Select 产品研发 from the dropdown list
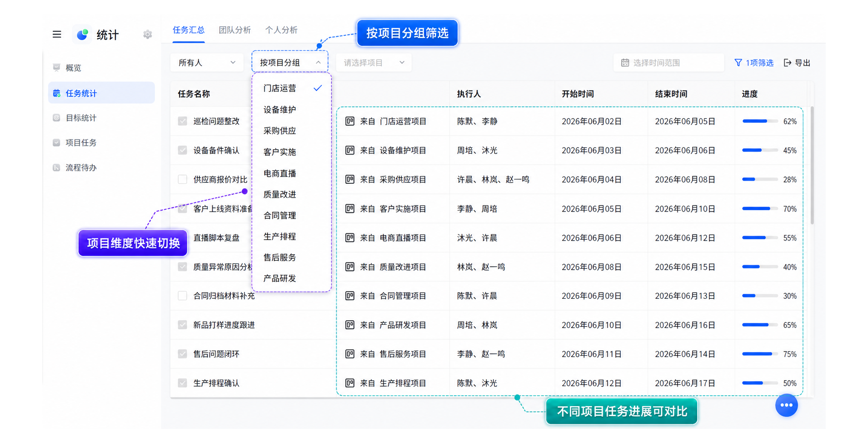The height and width of the screenshot is (443, 868). [x=291, y=278]
